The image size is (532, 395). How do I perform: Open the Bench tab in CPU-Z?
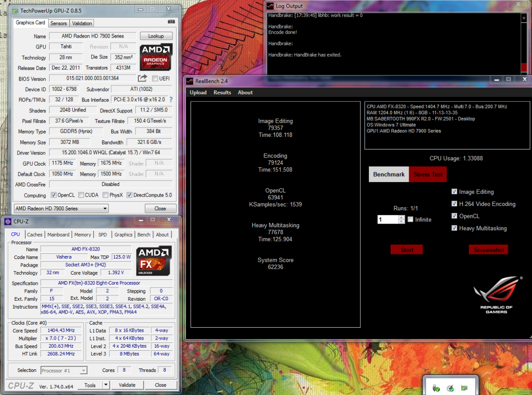coord(144,235)
